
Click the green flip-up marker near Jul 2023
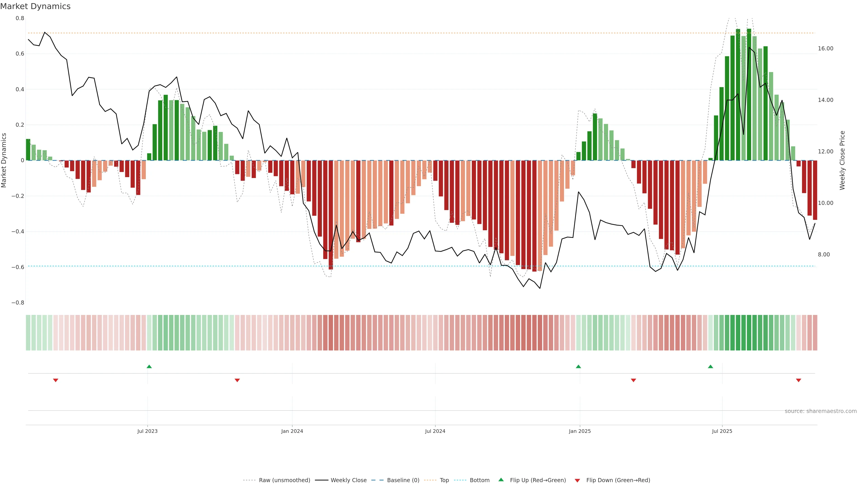pos(149,366)
